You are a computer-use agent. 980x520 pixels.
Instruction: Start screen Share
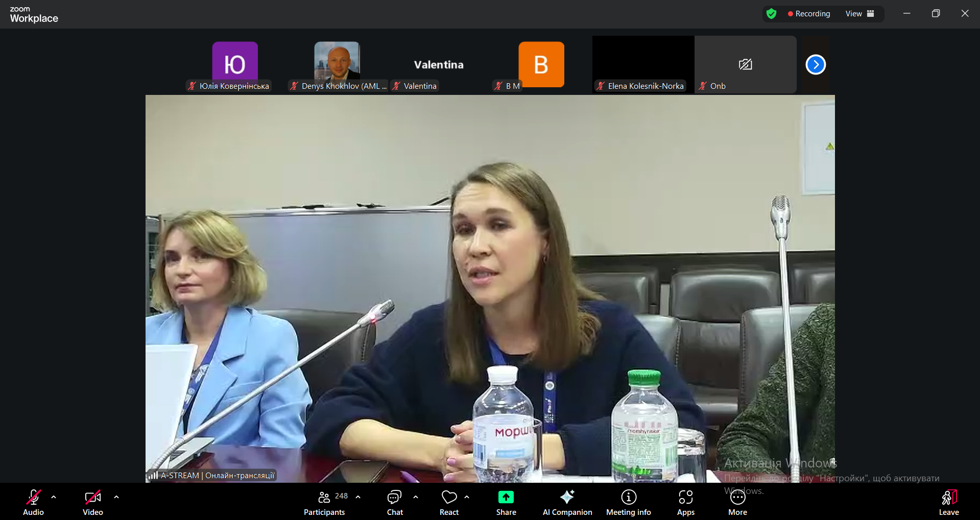[x=506, y=502]
